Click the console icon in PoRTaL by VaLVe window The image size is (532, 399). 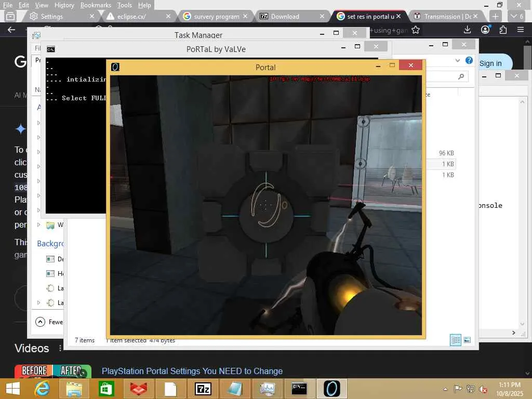point(51,49)
